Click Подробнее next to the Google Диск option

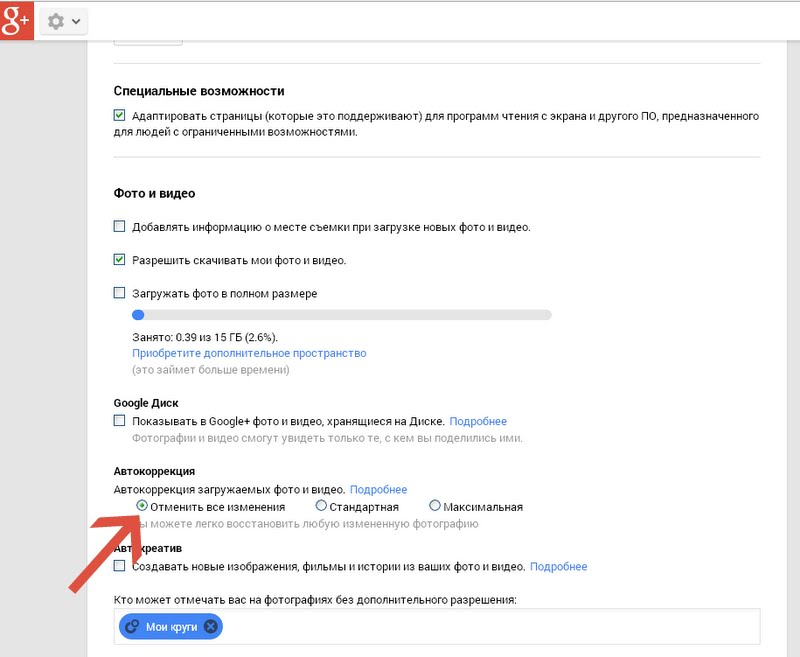click(x=478, y=422)
